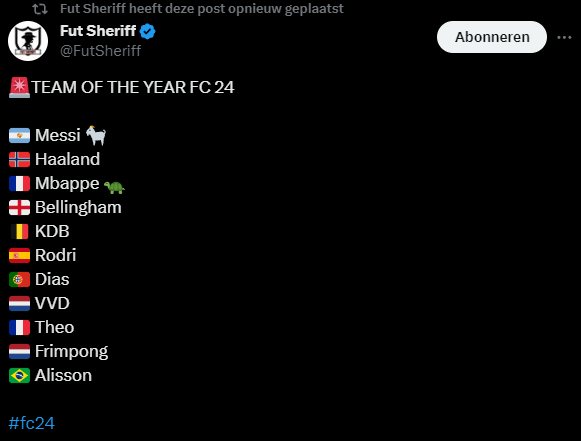The width and height of the screenshot is (581, 441).
Task: Click the England flag beside Bellingham
Action: pyautogui.click(x=19, y=208)
